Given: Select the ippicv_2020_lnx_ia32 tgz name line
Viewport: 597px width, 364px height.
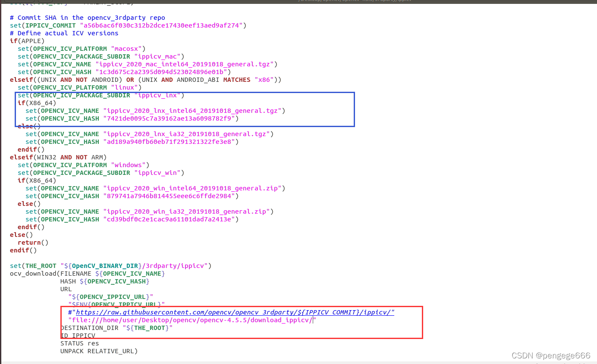Looking at the screenshot, I should tap(150, 134).
